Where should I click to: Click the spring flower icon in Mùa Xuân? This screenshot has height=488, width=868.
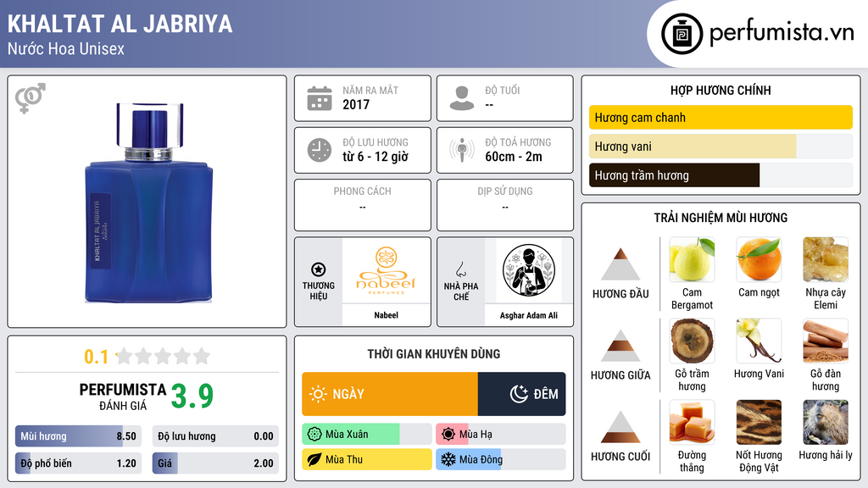(x=314, y=435)
